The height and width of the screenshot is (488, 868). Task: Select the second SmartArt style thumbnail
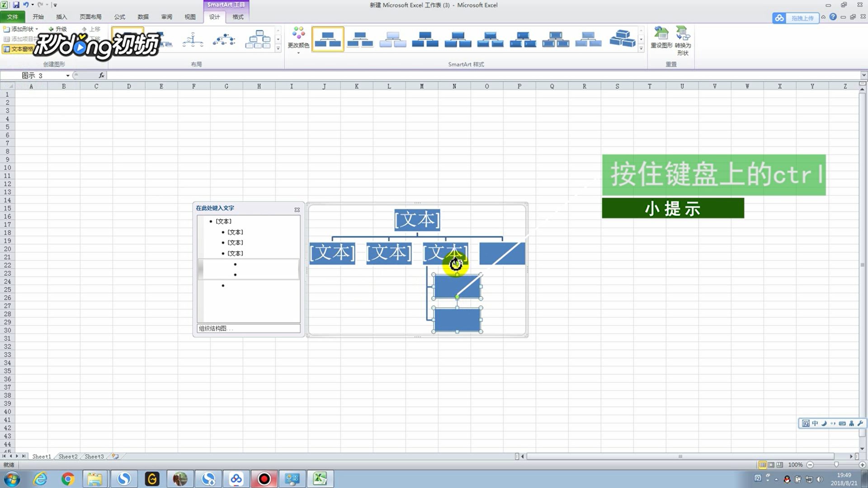360,39
